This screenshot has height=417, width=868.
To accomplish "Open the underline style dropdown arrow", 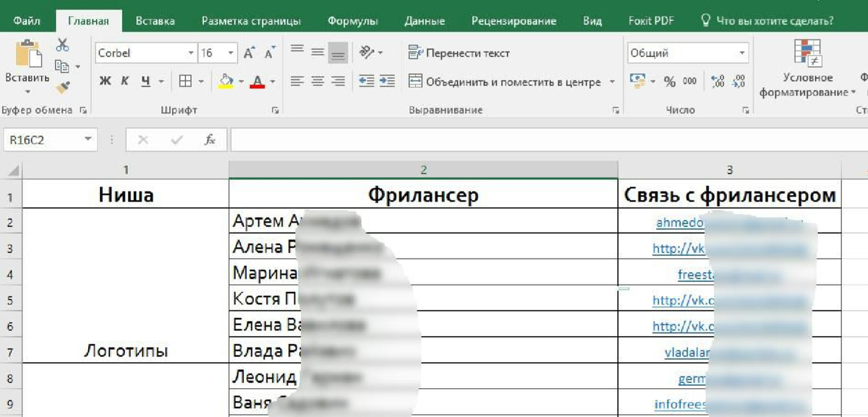I will (x=161, y=82).
